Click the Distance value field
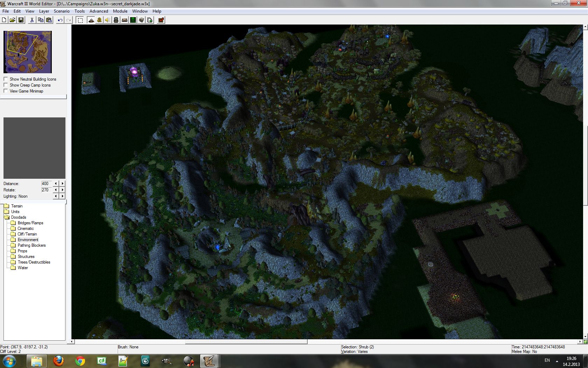 pos(46,184)
